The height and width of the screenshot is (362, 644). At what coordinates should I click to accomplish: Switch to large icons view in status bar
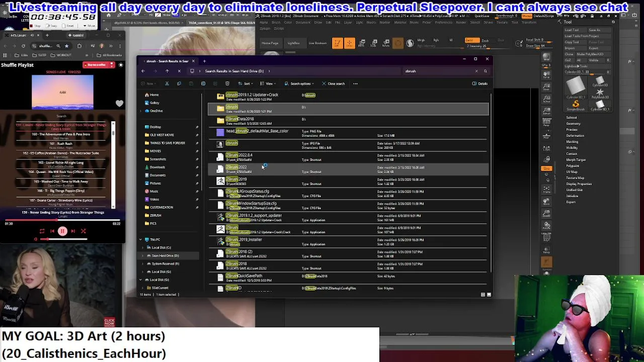point(489,295)
